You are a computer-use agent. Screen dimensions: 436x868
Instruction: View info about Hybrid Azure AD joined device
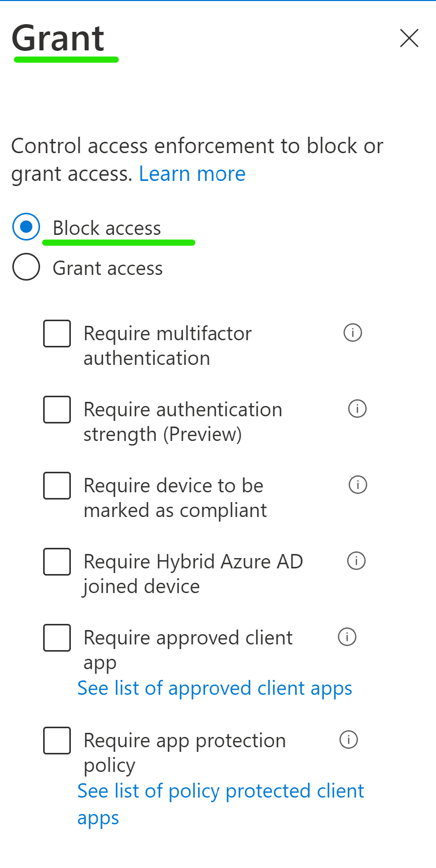point(355,561)
